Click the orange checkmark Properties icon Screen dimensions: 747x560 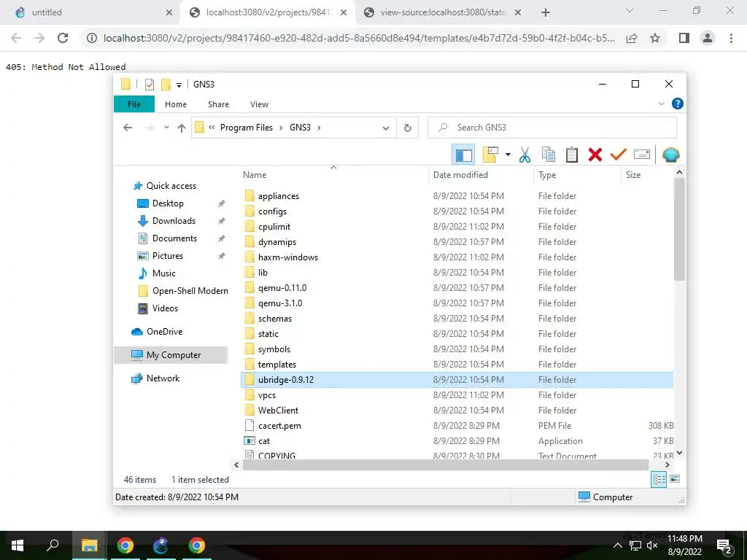(619, 155)
